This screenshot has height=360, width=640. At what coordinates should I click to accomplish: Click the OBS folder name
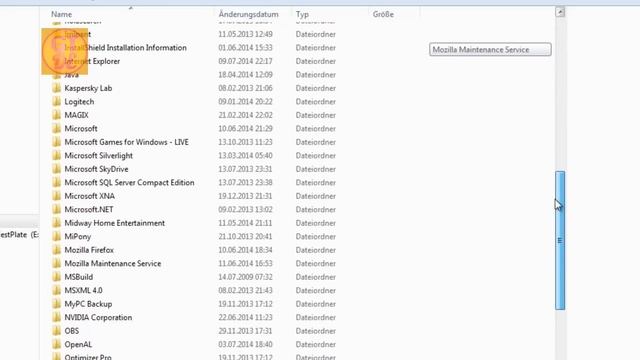[71, 331]
